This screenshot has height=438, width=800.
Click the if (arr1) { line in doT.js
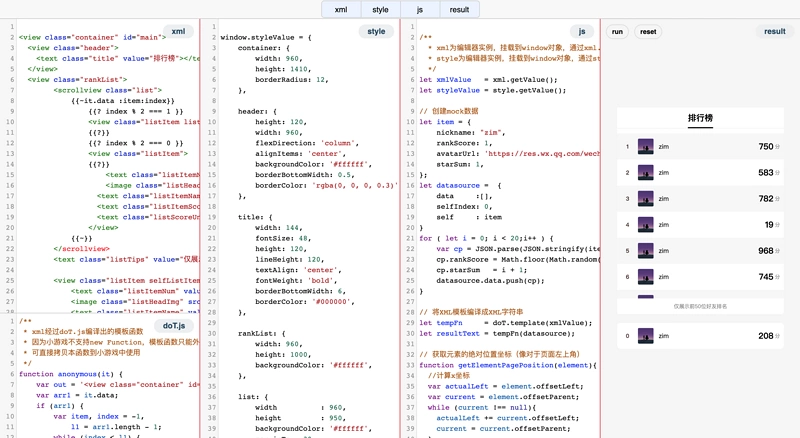[60, 406]
